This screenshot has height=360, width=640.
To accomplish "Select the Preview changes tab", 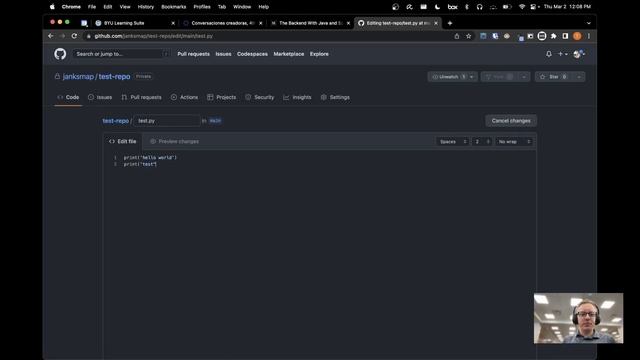I will coord(175,141).
